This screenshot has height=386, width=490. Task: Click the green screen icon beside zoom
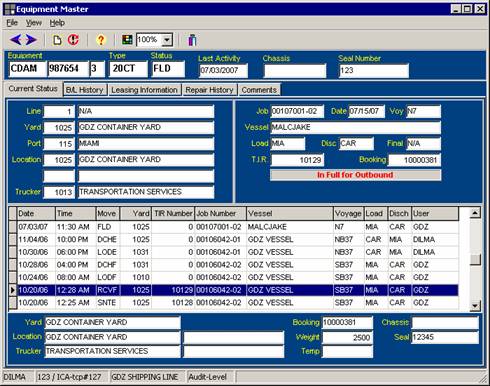127,40
